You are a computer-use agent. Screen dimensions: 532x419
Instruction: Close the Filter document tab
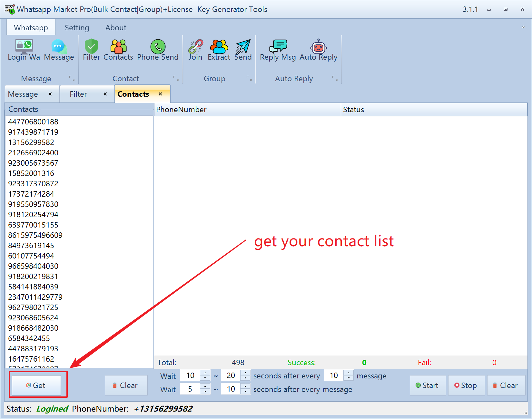(105, 94)
